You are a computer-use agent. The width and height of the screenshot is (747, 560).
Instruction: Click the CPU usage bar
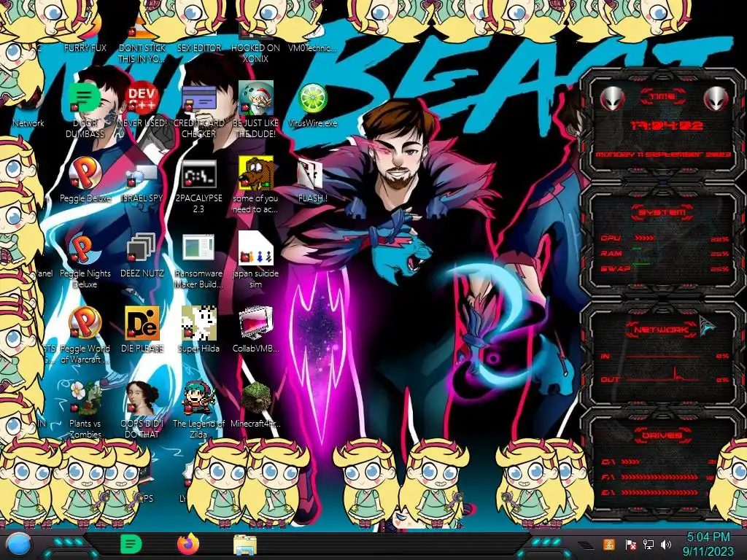pos(645,238)
